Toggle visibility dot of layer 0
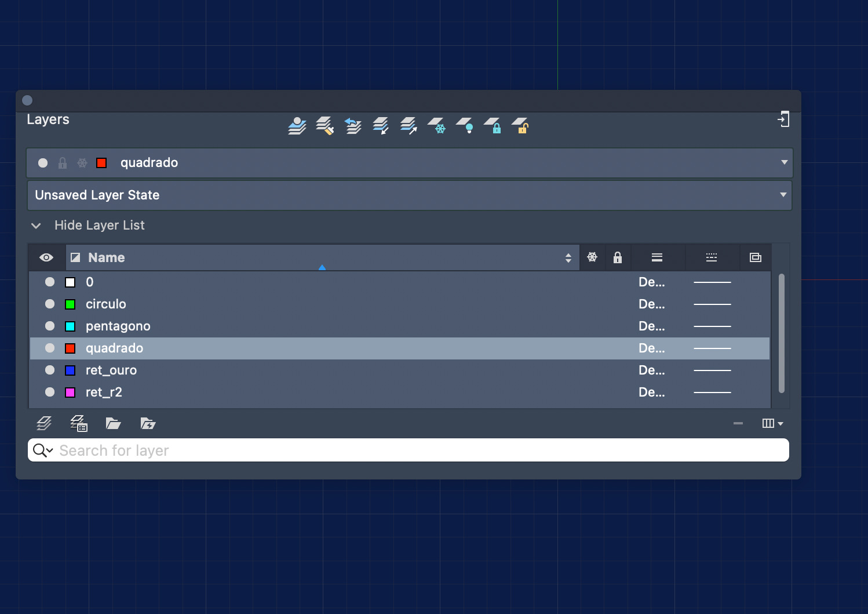This screenshot has height=614, width=868. point(50,282)
